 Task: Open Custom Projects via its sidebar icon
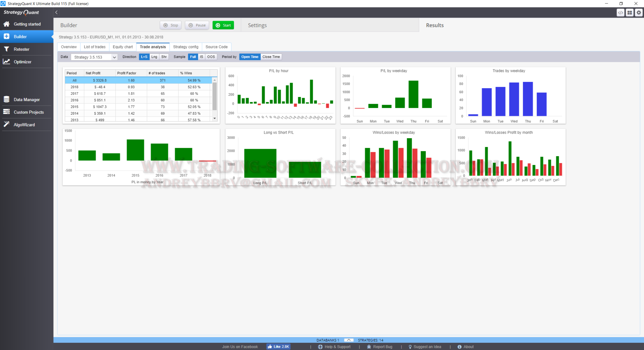[7, 112]
